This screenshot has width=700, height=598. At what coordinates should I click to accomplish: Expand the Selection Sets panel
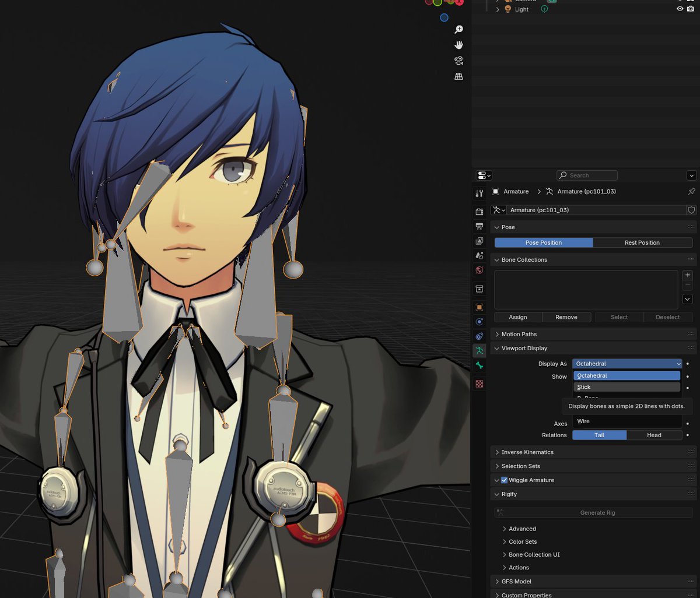[x=497, y=466]
